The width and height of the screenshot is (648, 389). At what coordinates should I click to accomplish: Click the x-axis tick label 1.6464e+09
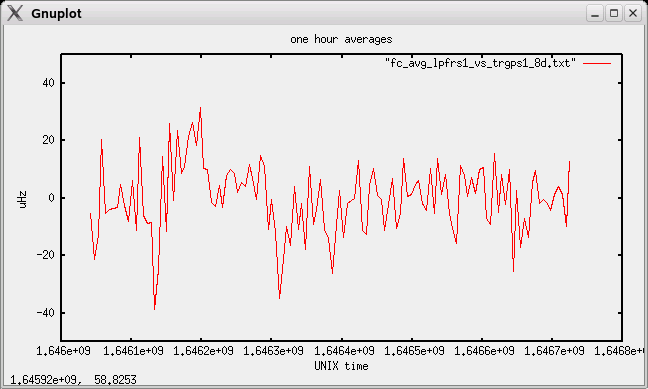tap(344, 351)
